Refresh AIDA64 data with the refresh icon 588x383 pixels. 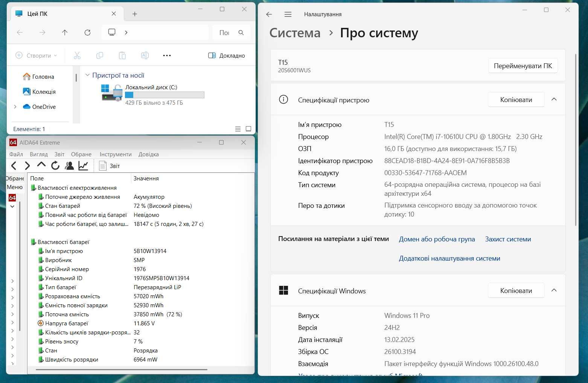[55, 166]
